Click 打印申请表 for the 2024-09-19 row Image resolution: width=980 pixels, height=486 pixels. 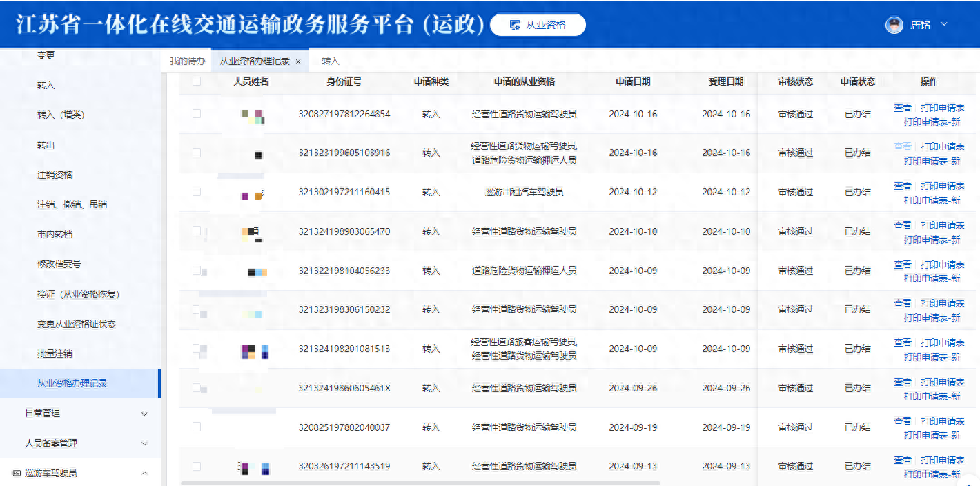click(942, 421)
